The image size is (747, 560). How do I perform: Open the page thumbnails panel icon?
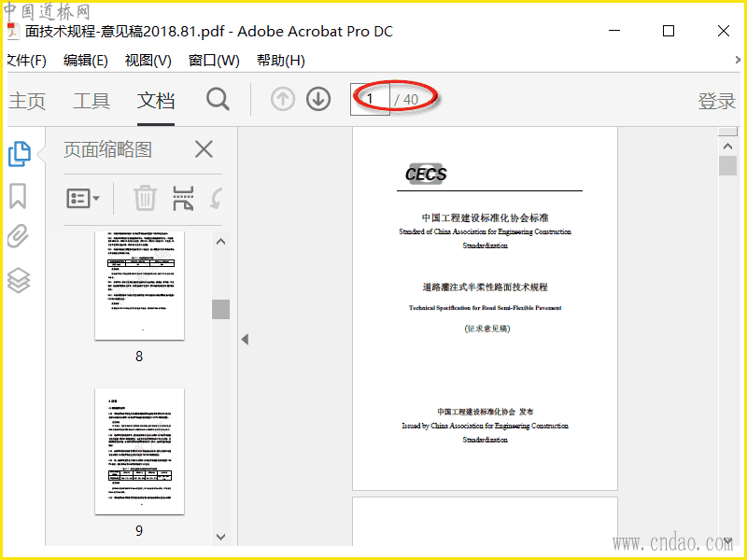pos(19,154)
